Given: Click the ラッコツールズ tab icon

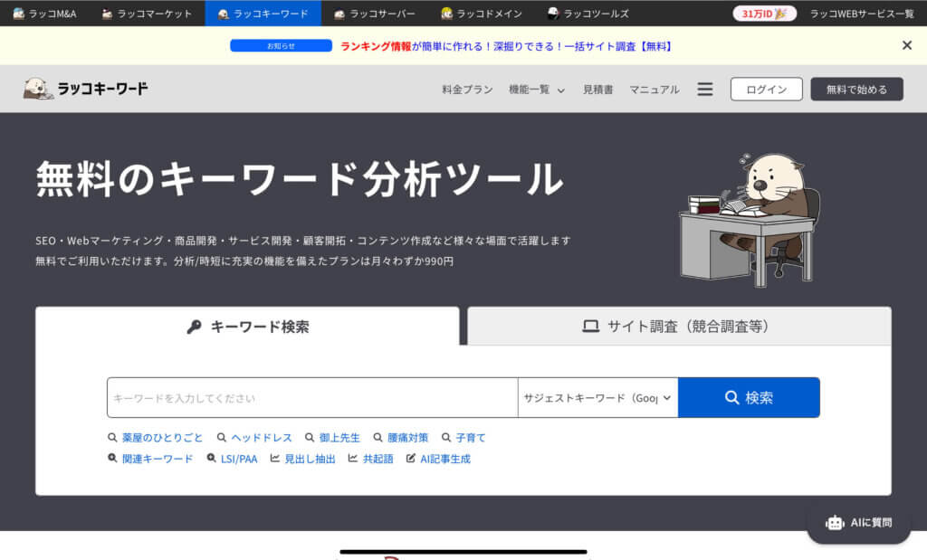Looking at the screenshot, I should tap(553, 13).
